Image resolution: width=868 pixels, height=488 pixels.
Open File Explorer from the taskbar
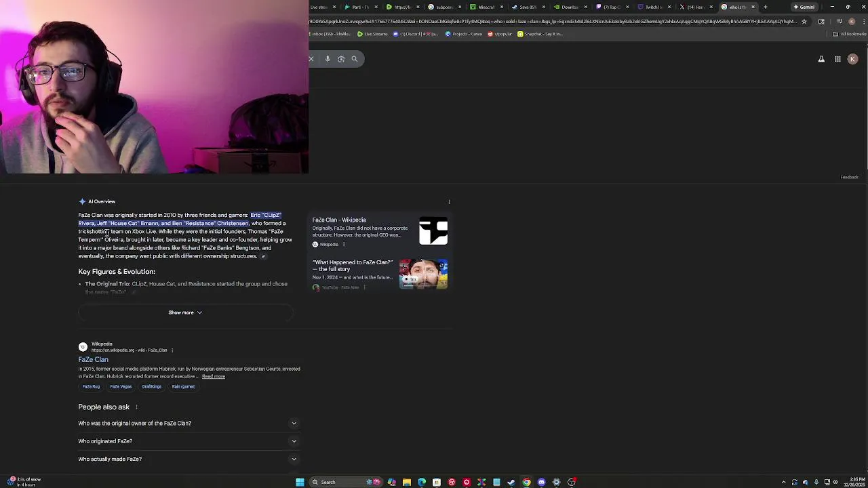(x=407, y=482)
